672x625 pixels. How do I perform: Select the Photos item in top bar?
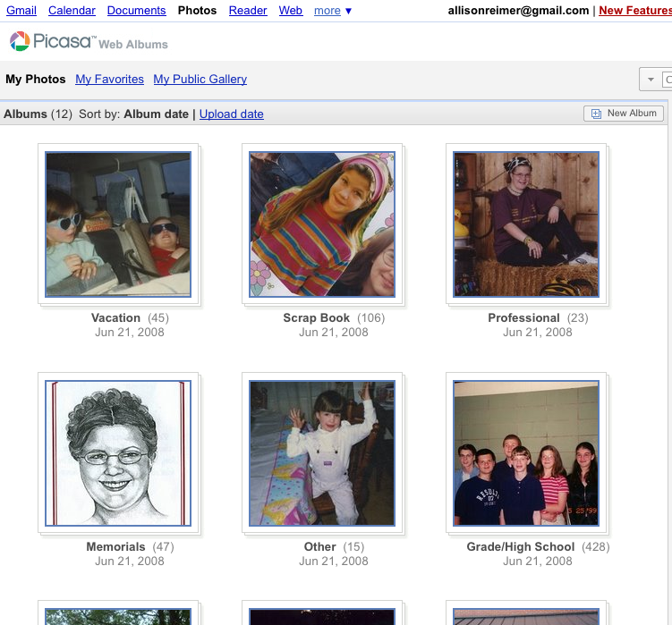[x=197, y=10]
